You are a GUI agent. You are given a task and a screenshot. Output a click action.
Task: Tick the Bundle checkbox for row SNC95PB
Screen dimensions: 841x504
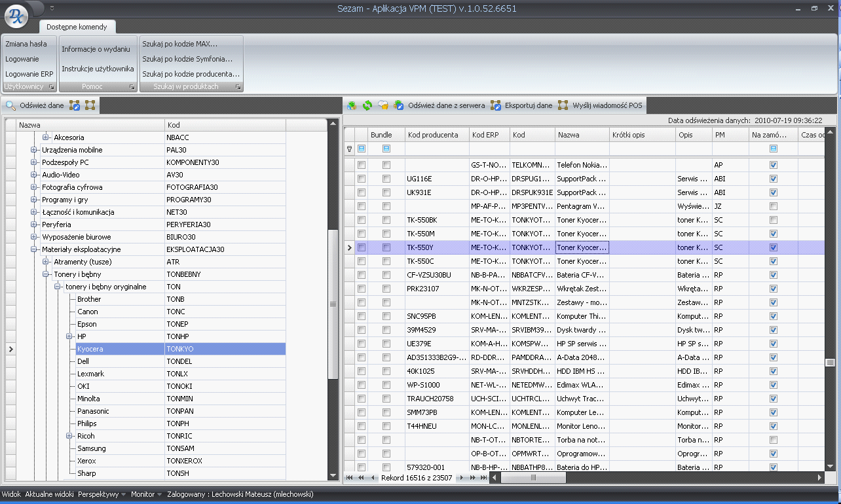coord(386,316)
